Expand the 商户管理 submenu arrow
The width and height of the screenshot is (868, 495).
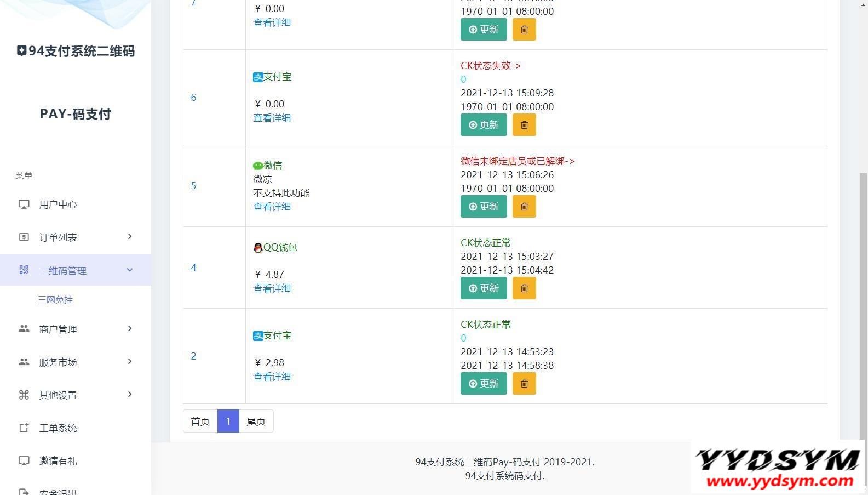(x=130, y=329)
